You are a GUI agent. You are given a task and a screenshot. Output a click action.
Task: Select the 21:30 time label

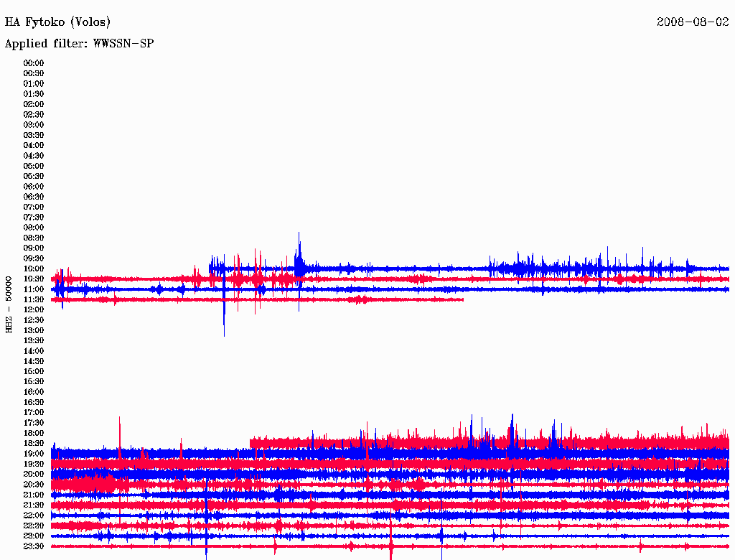[34, 505]
